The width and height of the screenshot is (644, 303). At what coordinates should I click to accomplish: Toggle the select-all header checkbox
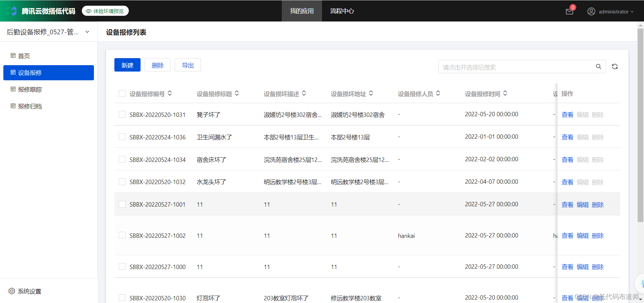(x=122, y=93)
